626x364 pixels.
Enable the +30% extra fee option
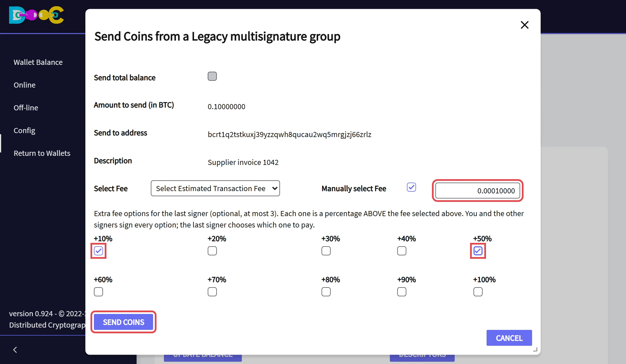(x=326, y=251)
